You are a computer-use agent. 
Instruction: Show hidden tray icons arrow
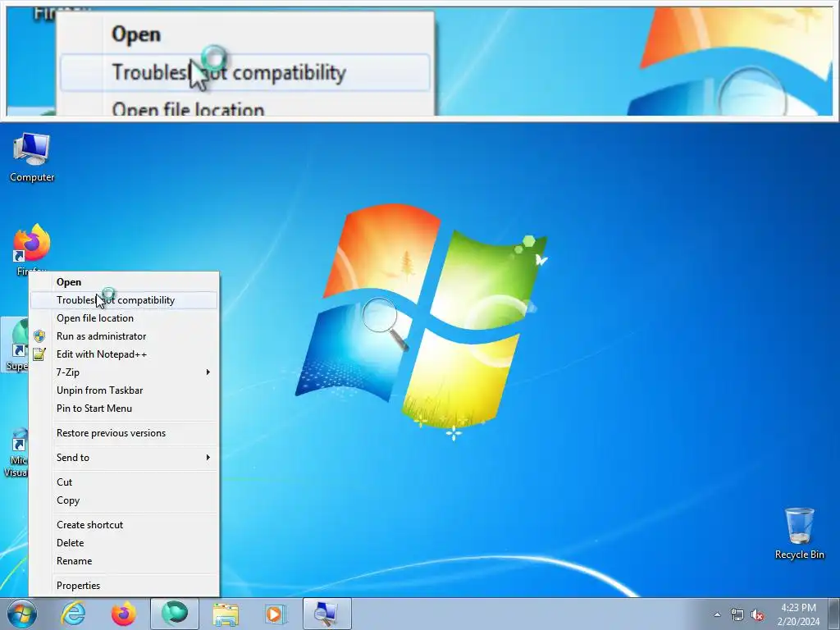pos(717,614)
